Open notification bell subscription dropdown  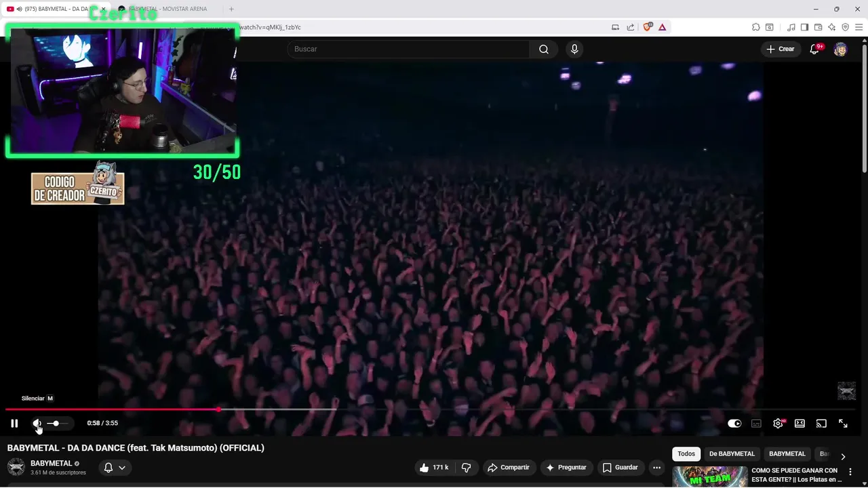click(x=115, y=468)
